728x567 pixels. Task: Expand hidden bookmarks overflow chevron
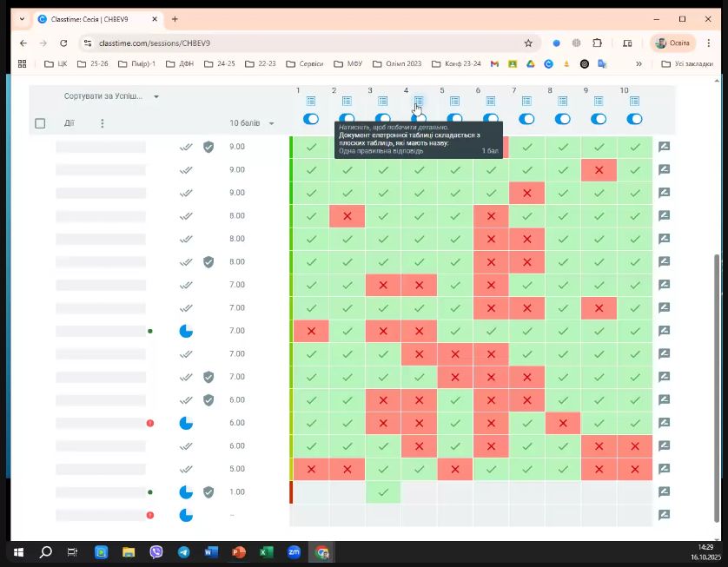click(x=639, y=63)
